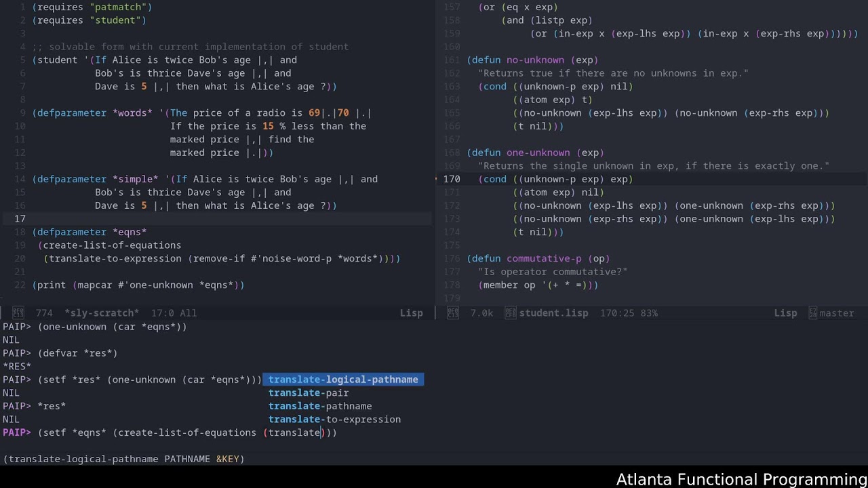The image size is (868, 488).
Task: Click docstring "Is operator commutative?"
Action: [x=553, y=272]
